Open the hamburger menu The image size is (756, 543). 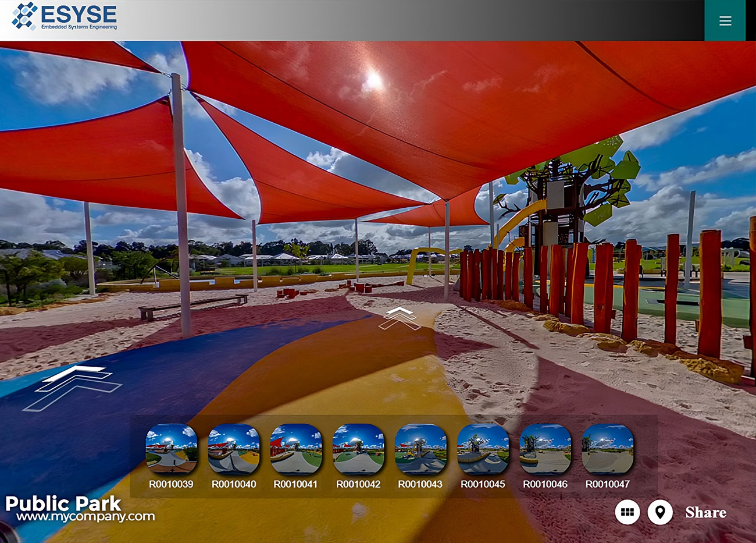click(x=725, y=20)
